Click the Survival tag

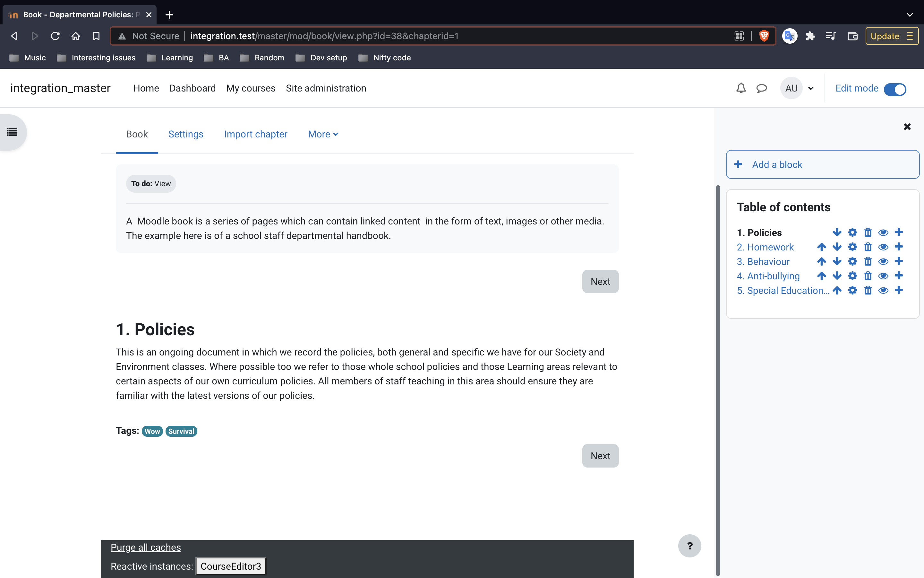[x=181, y=431]
